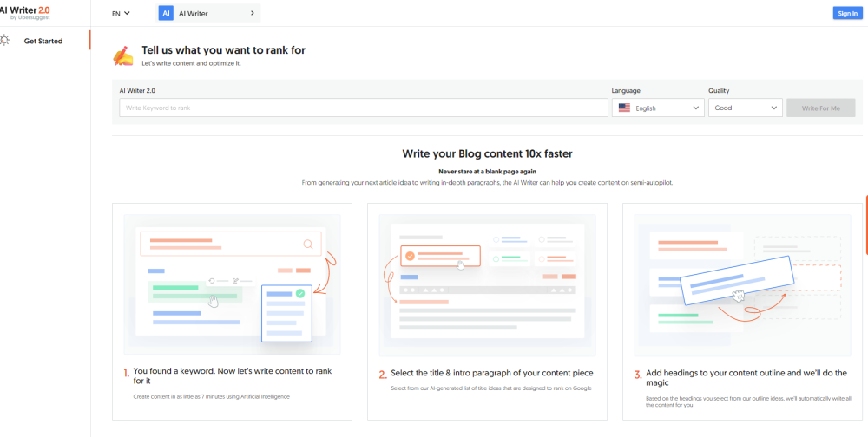868x437 pixels.
Task: Click 'Never stare at a blank page again' text
Action: (487, 172)
